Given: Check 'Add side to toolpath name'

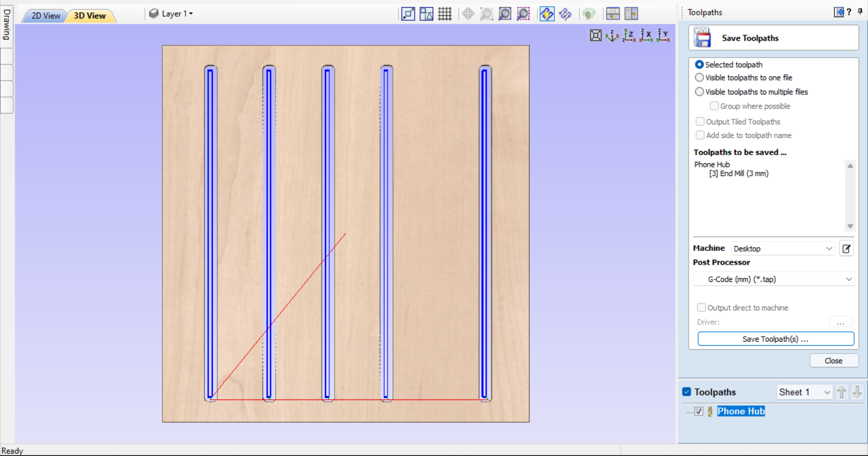Looking at the screenshot, I should click(700, 135).
